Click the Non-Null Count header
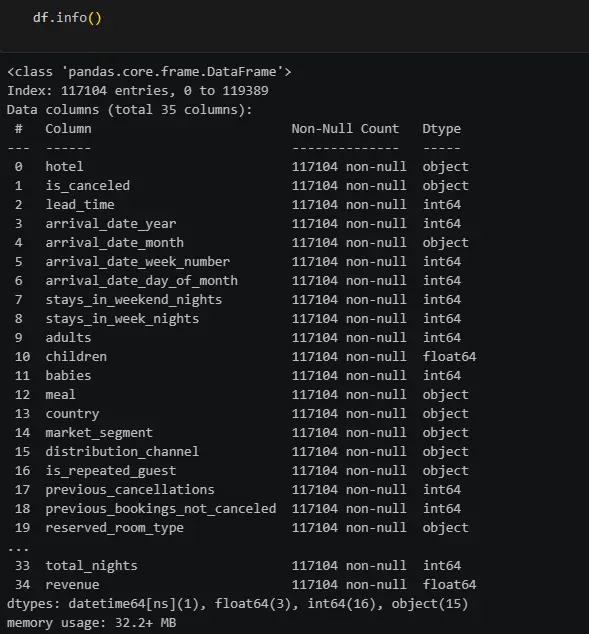Image resolution: width=589 pixels, height=634 pixels. click(x=345, y=129)
